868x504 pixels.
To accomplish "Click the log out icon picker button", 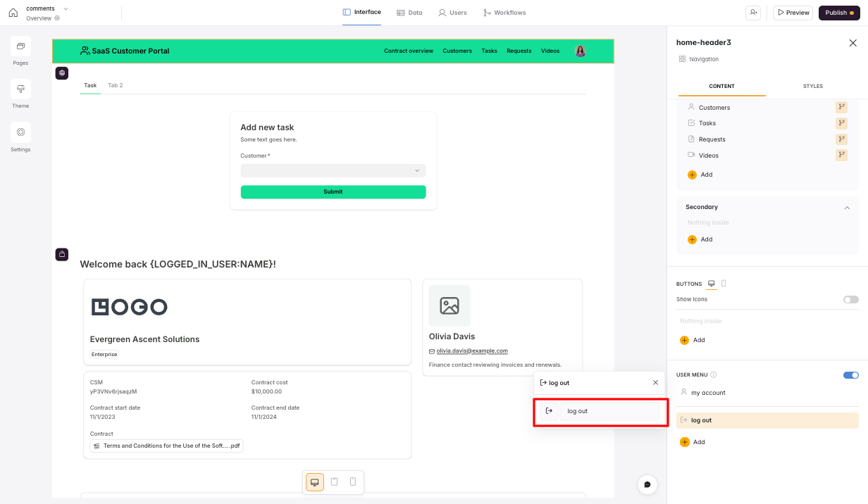I will (x=549, y=411).
